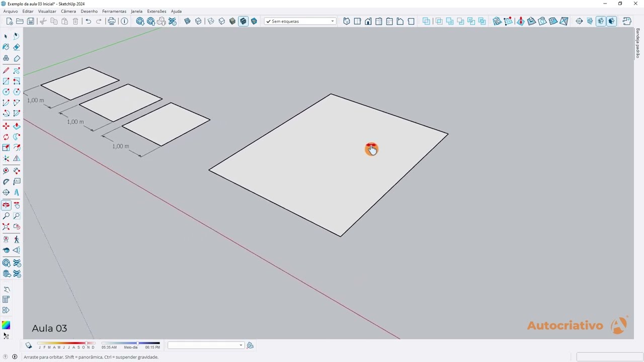The width and height of the screenshot is (644, 362).
Task: Select the Line pencil tool
Action: pos(6,70)
